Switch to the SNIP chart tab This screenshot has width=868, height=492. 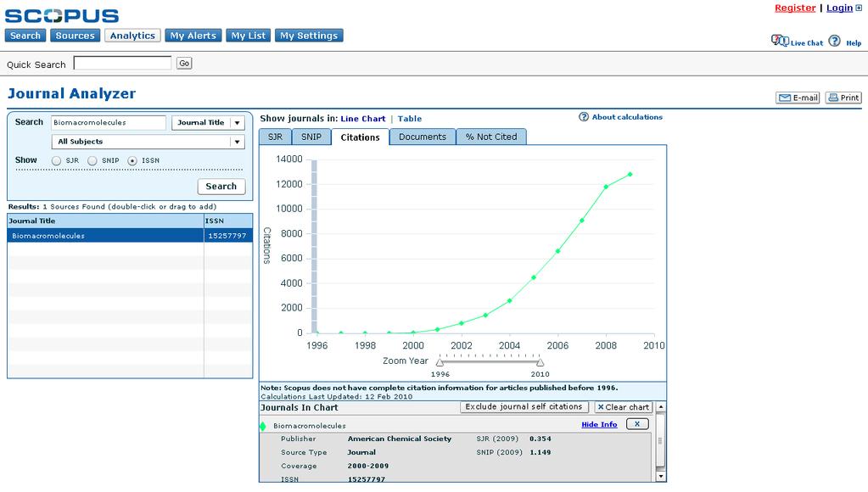pyautogui.click(x=311, y=137)
